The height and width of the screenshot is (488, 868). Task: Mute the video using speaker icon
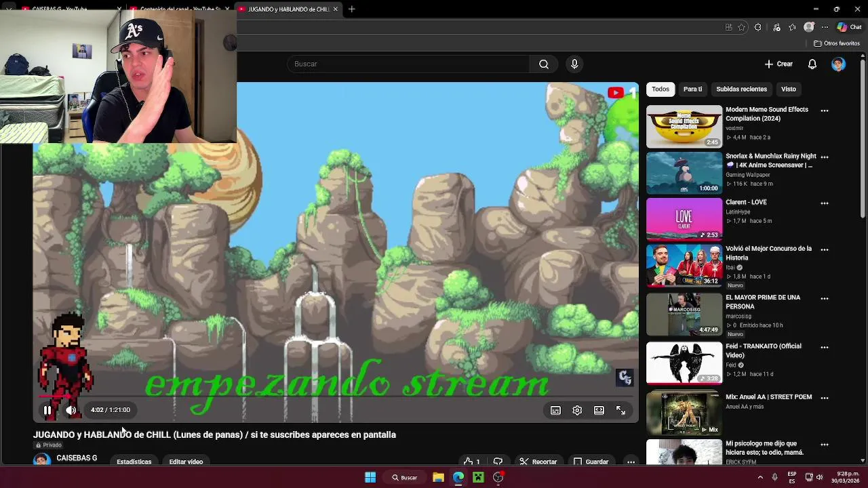71,410
